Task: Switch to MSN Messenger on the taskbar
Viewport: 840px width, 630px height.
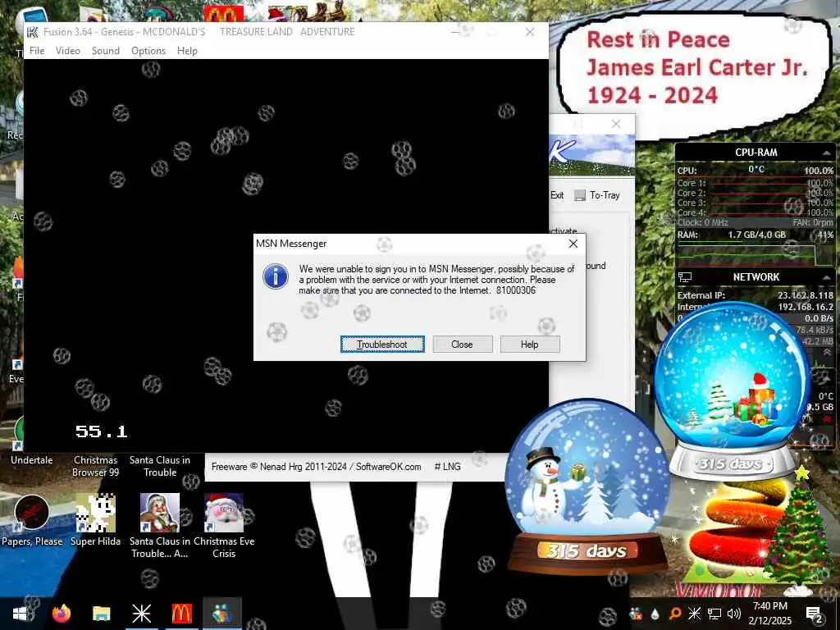Action: [x=221, y=614]
